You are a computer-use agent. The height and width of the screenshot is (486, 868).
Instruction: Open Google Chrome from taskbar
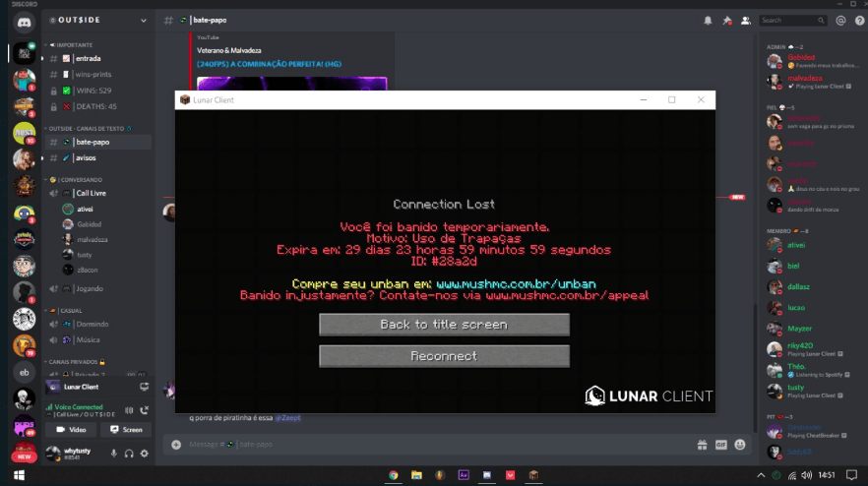coord(393,475)
